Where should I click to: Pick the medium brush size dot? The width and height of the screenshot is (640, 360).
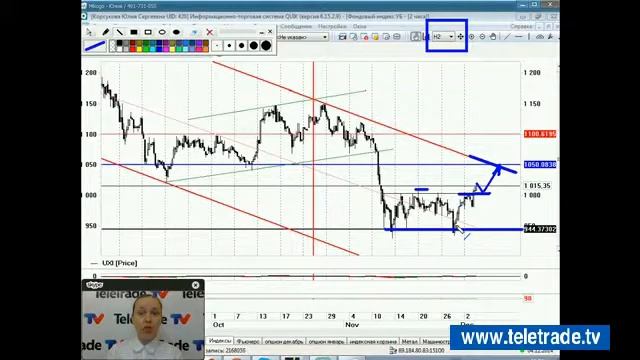(x=242, y=46)
